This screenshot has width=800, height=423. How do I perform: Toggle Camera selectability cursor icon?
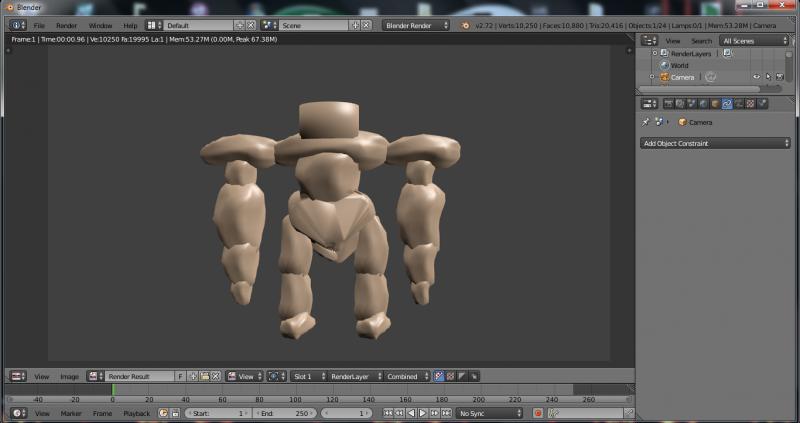click(x=768, y=77)
